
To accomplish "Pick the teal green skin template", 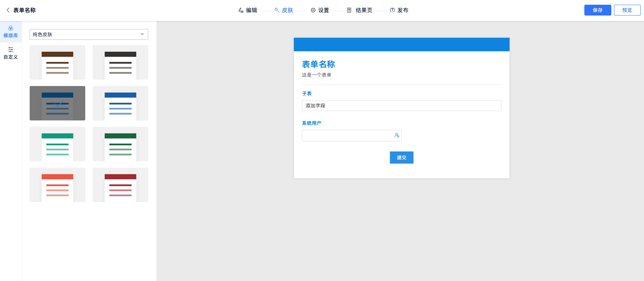I will point(57,144).
